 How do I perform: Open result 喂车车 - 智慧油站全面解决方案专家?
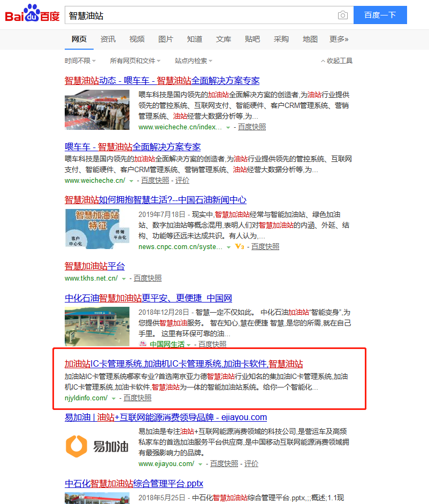pos(133,147)
